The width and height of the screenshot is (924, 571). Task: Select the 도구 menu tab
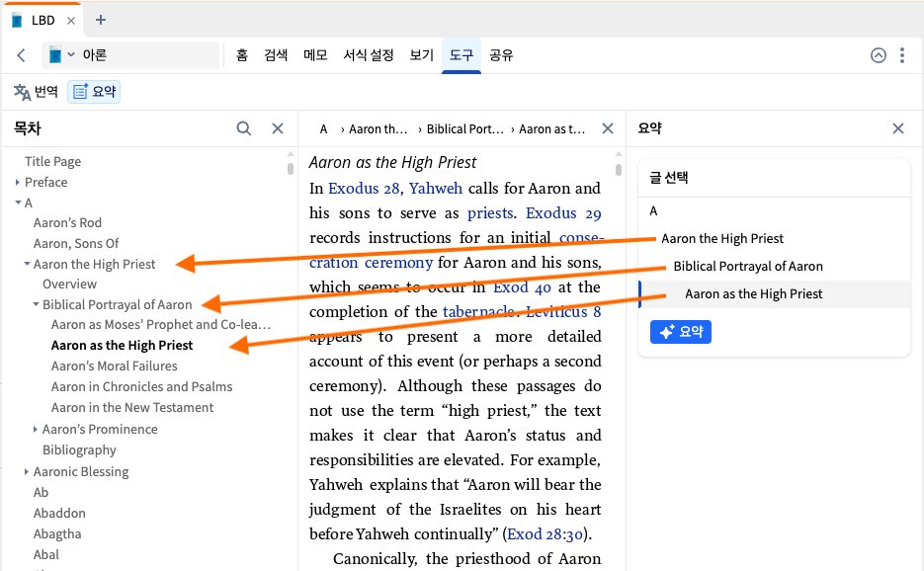coord(462,55)
